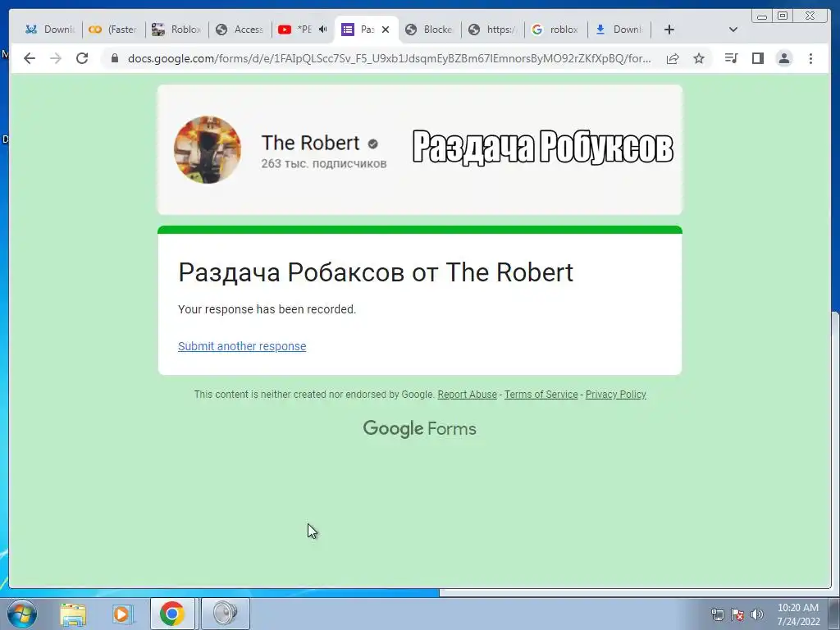Close the current Google Forms tab
This screenshot has height=630, width=840.
(386, 30)
